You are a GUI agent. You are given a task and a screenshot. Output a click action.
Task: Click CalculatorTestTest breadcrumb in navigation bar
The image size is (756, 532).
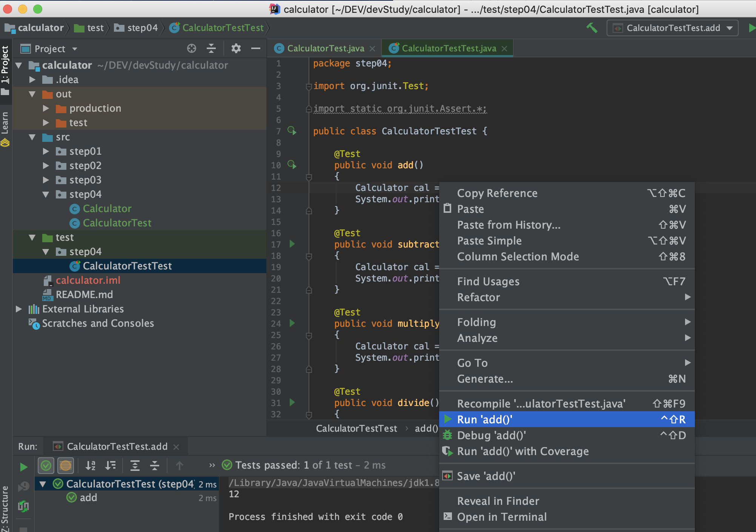coord(223,28)
